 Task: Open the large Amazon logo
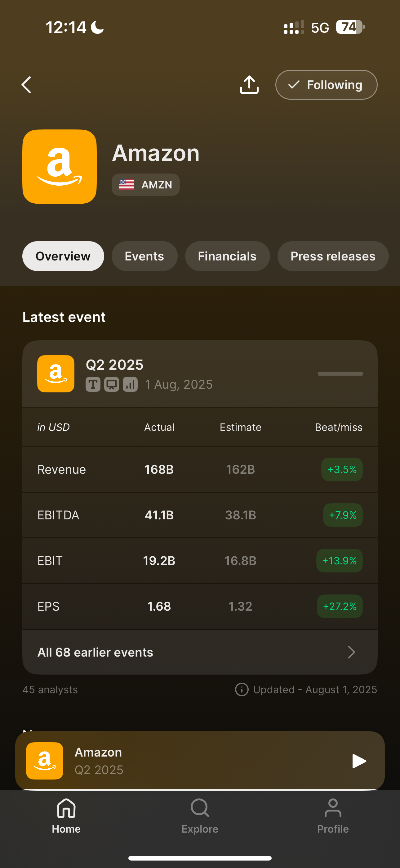pyautogui.click(x=60, y=166)
